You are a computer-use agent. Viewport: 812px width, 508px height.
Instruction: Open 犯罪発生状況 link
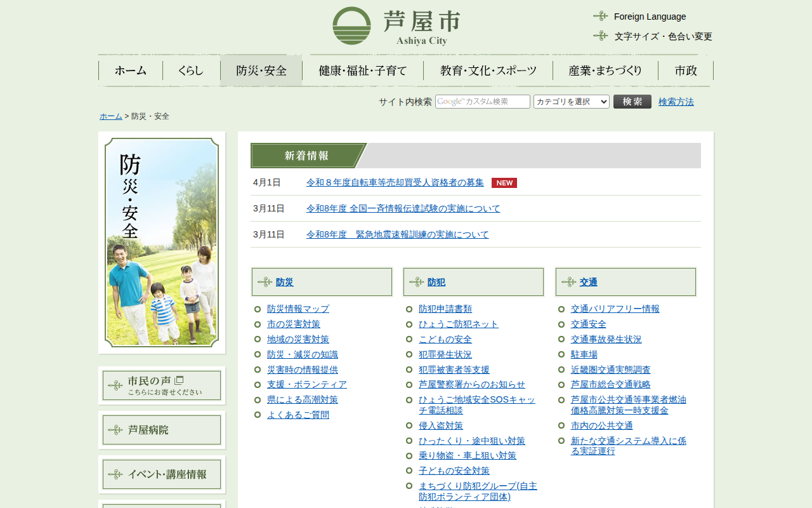pyautogui.click(x=445, y=354)
